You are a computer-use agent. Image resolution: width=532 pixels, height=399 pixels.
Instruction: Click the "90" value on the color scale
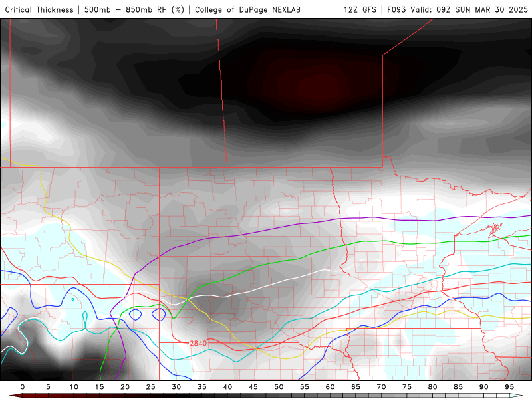coord(483,387)
